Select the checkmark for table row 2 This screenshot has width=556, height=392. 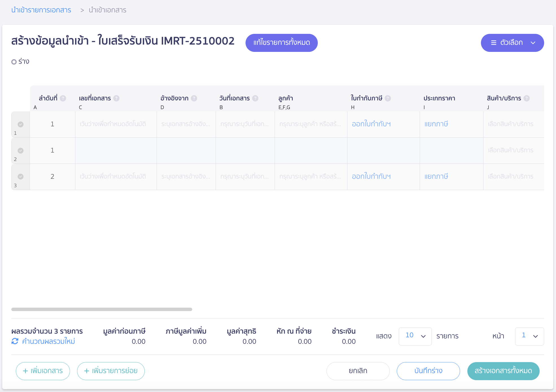tap(20, 150)
